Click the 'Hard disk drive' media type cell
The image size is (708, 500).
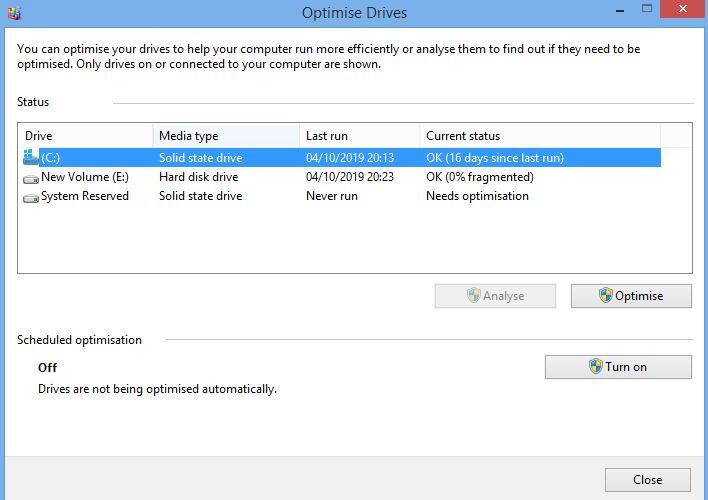point(198,177)
